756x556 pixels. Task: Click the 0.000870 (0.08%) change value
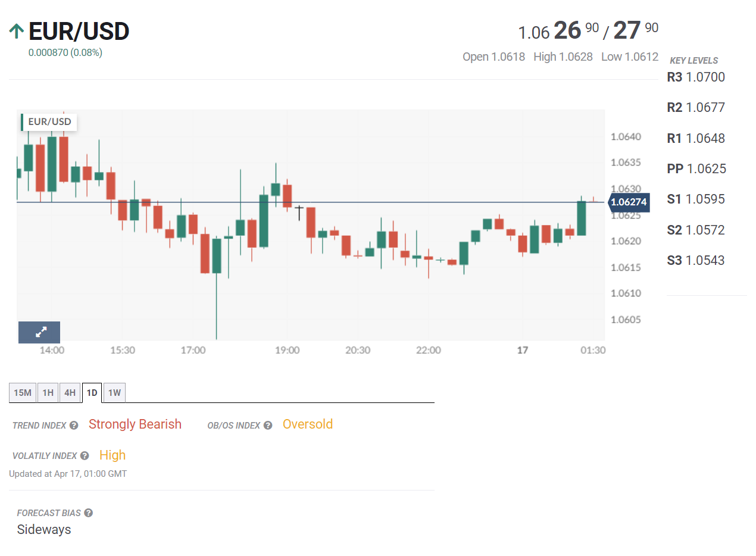pyautogui.click(x=65, y=52)
